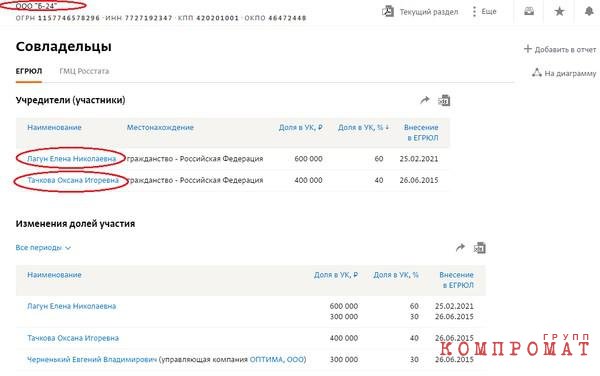This screenshot has height=376, width=600.
Task: Click the ООО "Б-24" company name
Action: tap(36, 6)
